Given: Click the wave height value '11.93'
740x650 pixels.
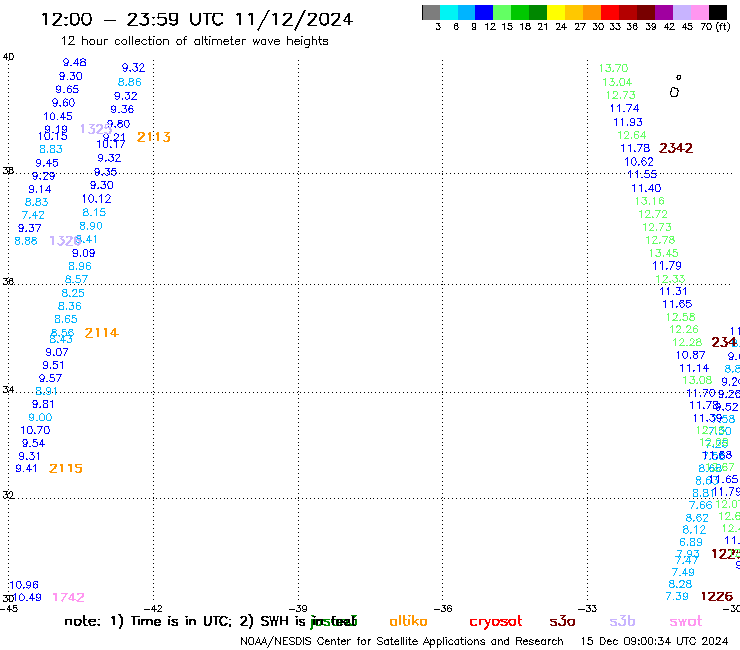Looking at the screenshot, I should coord(628,122).
